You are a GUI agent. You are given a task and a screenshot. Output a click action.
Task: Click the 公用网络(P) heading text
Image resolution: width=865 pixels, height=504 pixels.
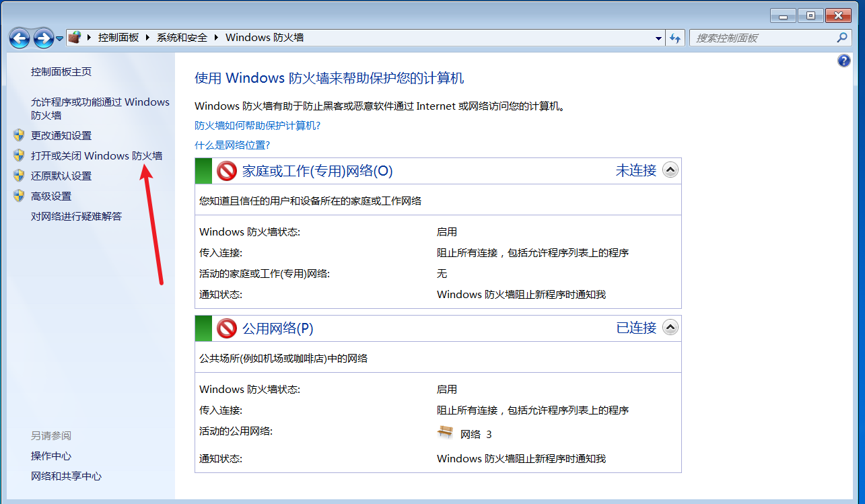[x=278, y=328]
